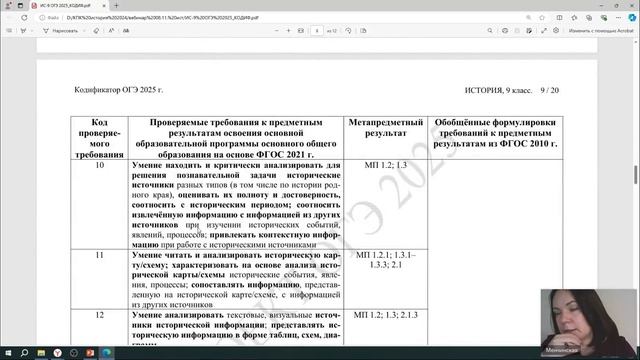640x360 pixels.
Task: Rotate the PDF page
Action: click(x=348, y=31)
